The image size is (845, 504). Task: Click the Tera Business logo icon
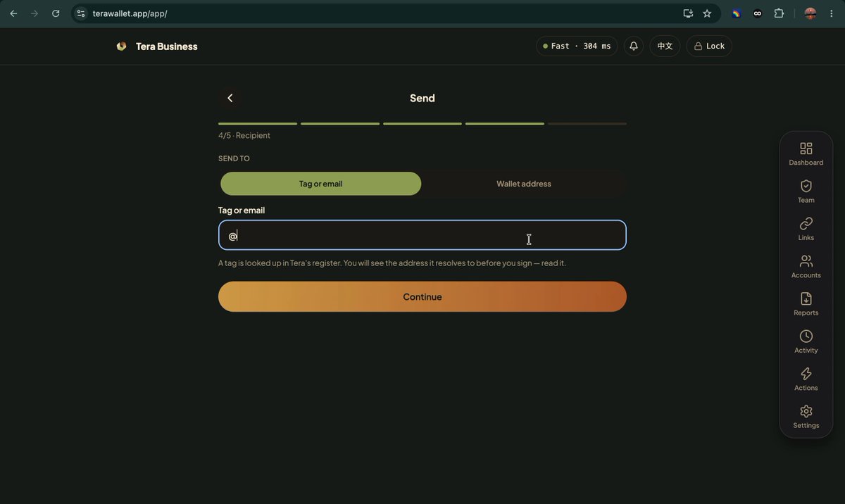click(x=121, y=46)
